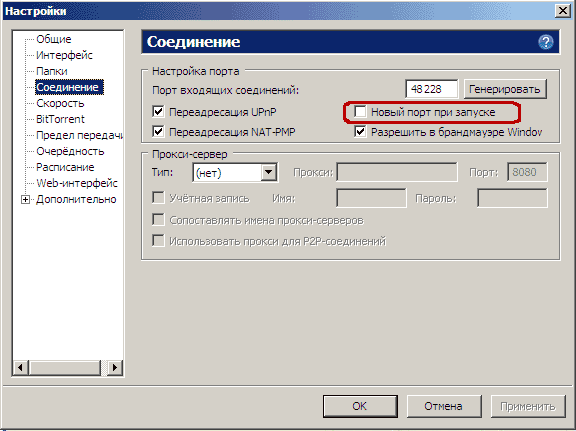The height and width of the screenshot is (431, 576).
Task: Close the Настройки dialog window
Action: click(x=562, y=11)
